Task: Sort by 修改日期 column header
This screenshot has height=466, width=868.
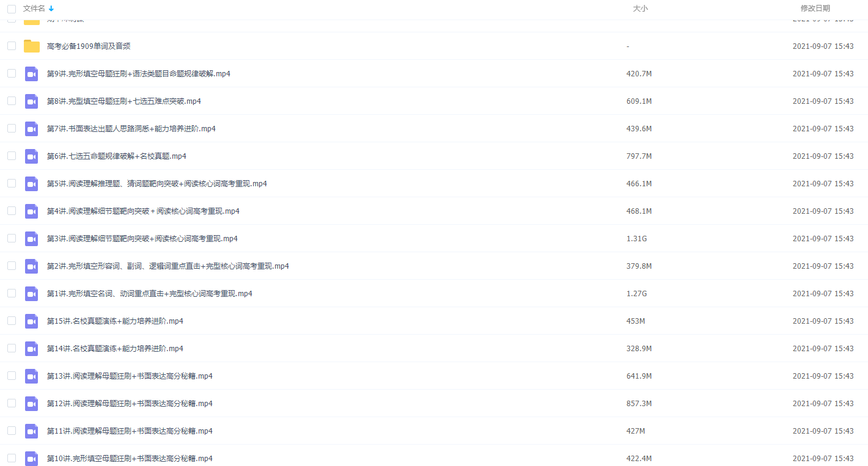Action: tap(815, 9)
